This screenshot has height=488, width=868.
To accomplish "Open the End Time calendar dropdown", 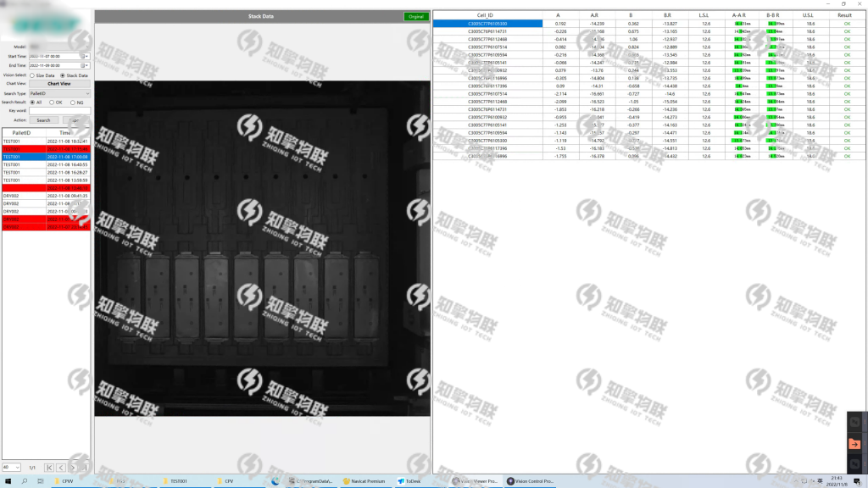I will [x=85, y=65].
